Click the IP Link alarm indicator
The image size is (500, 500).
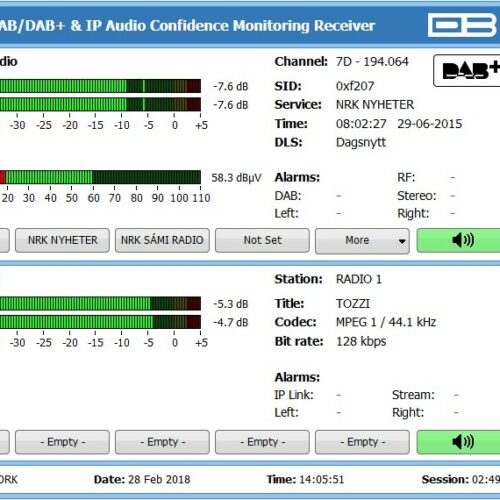pyautogui.click(x=338, y=395)
